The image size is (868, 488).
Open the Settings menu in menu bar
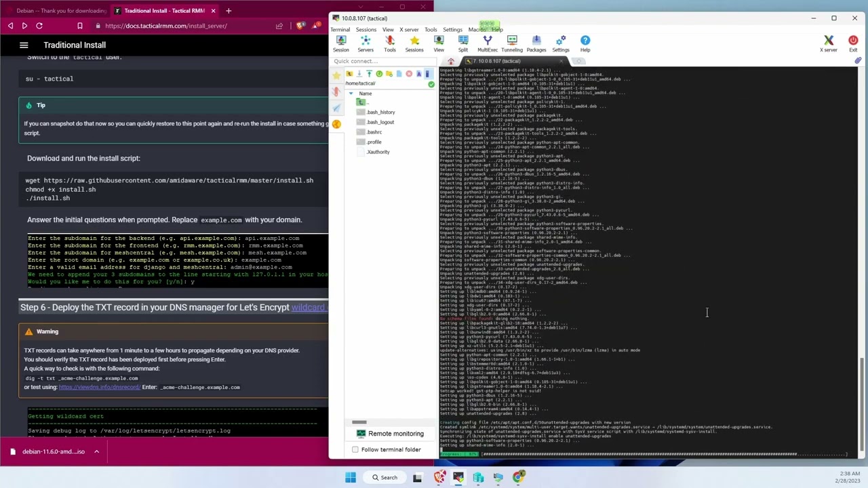pyautogui.click(x=452, y=30)
